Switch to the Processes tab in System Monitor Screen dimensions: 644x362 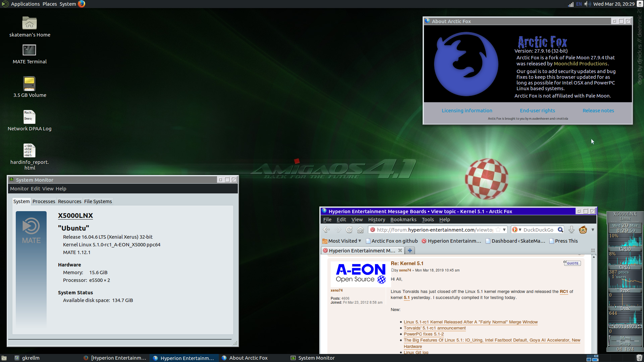(x=44, y=201)
